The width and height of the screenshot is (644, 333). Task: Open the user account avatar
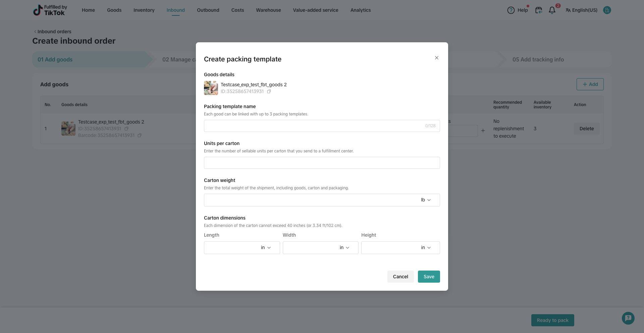coord(607,10)
